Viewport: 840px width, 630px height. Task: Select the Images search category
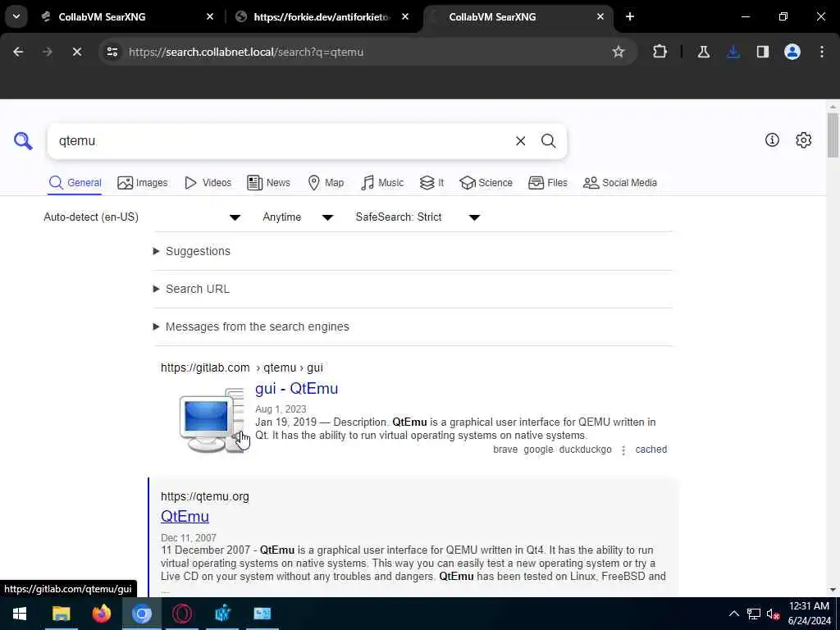click(143, 183)
